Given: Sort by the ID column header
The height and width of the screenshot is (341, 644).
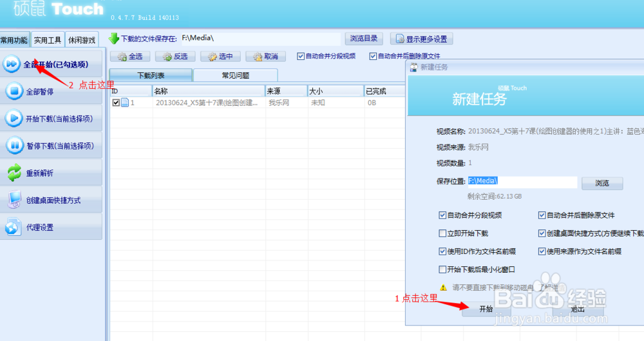Looking at the screenshot, I should point(131,91).
